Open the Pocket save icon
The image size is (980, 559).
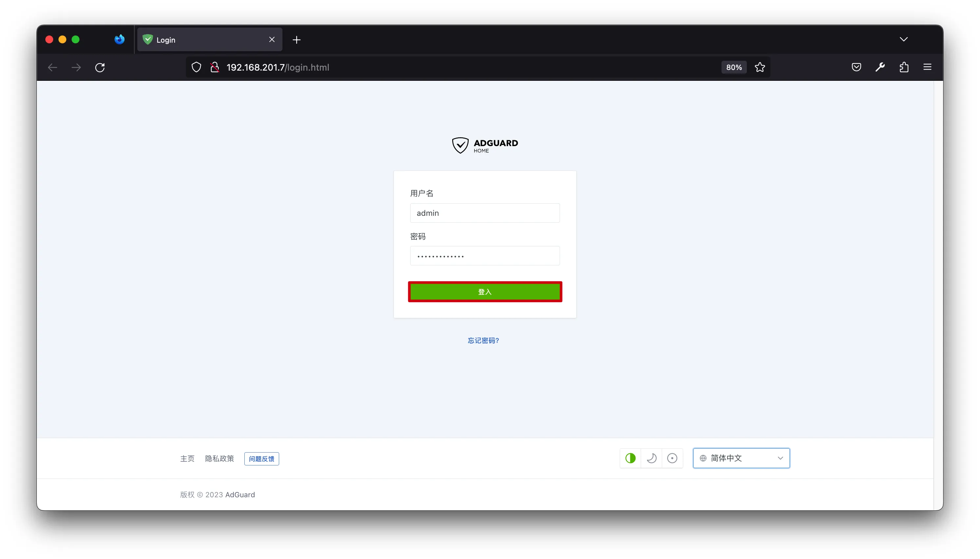coord(856,68)
